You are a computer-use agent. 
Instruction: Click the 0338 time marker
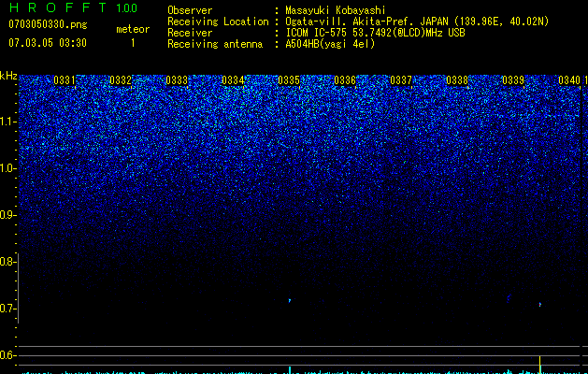click(x=457, y=80)
